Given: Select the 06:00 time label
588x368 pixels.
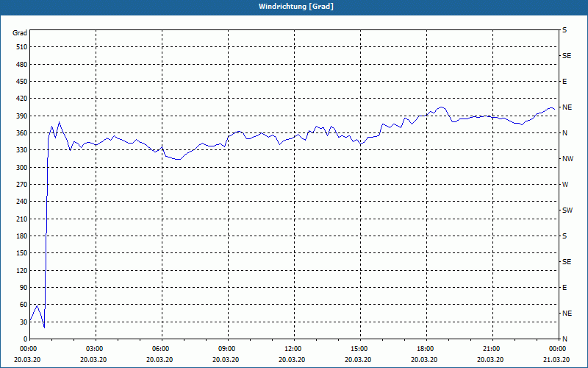Looking at the screenshot, I should pos(162,349).
